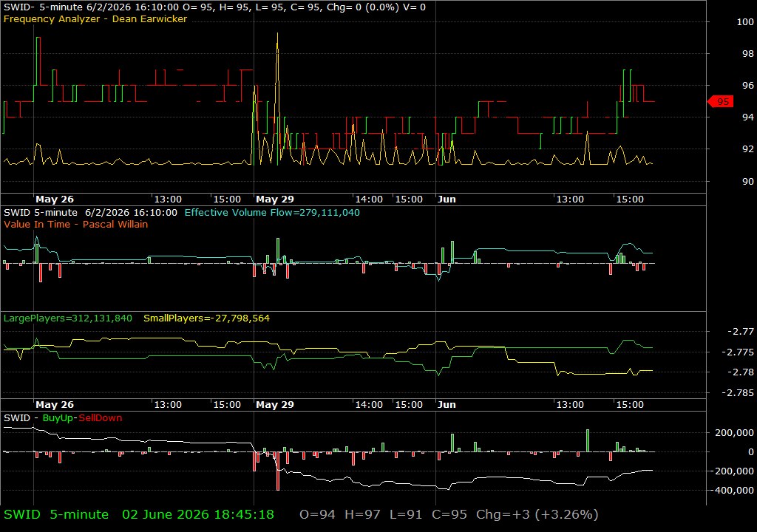Click the red 95 price marker
757x532 pixels.
[x=721, y=101]
